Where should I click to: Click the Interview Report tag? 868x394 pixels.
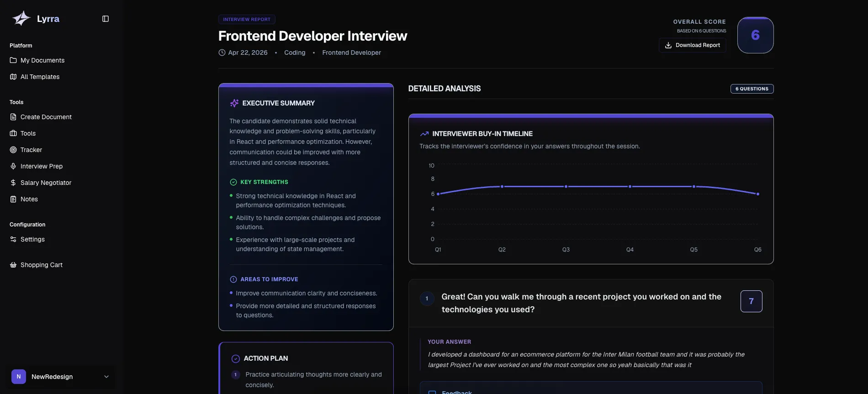[247, 19]
